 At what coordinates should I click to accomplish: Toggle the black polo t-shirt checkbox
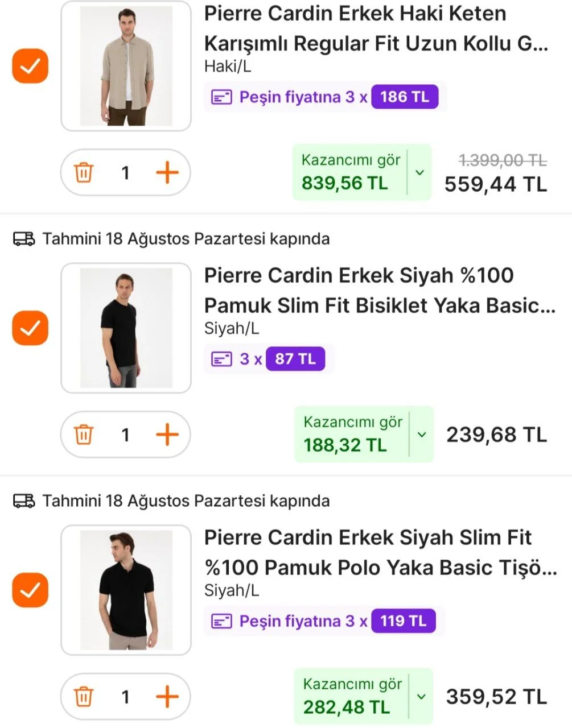coord(30,590)
